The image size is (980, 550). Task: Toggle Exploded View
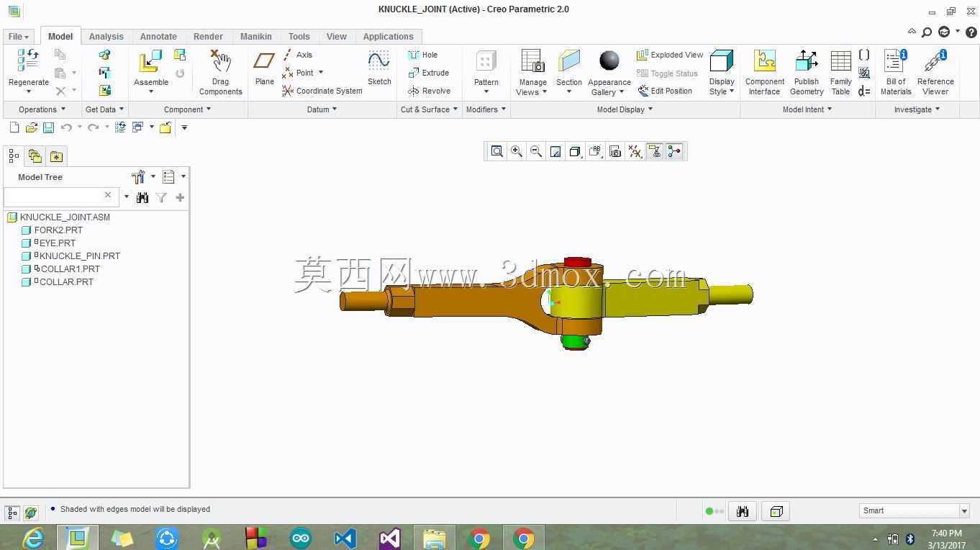[x=670, y=55]
